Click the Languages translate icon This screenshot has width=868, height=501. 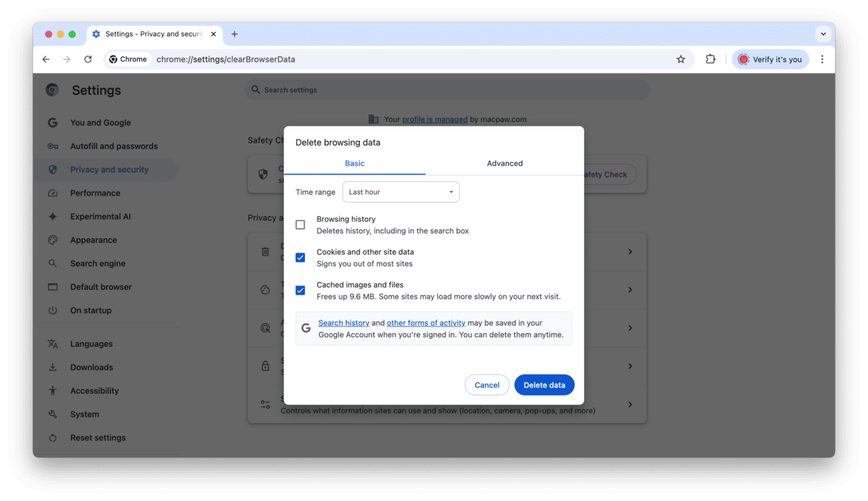(53, 344)
